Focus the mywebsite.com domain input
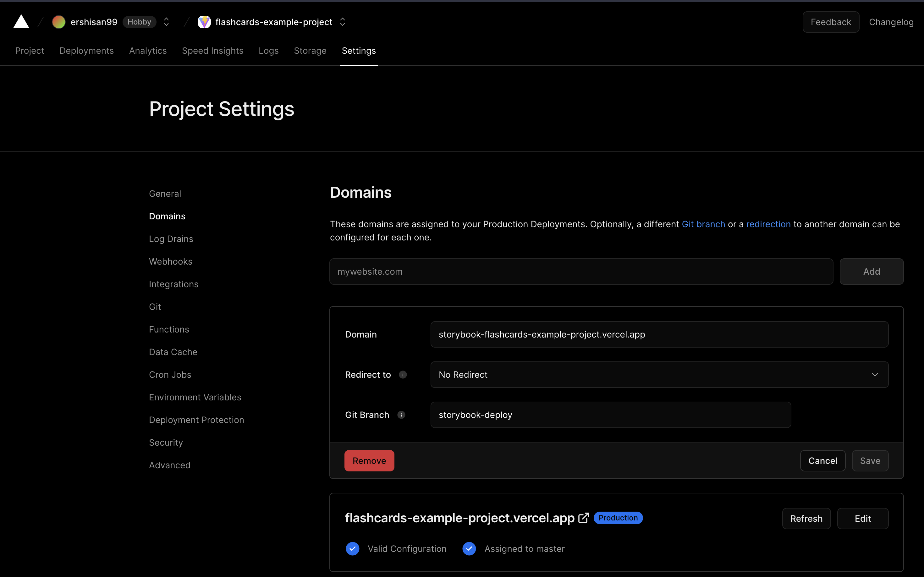The image size is (924, 577). pos(581,272)
